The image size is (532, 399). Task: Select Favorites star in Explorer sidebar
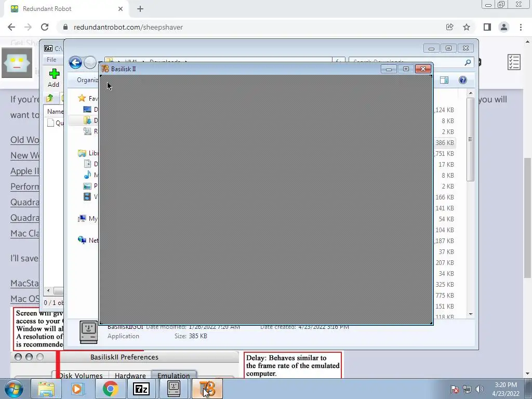click(82, 98)
